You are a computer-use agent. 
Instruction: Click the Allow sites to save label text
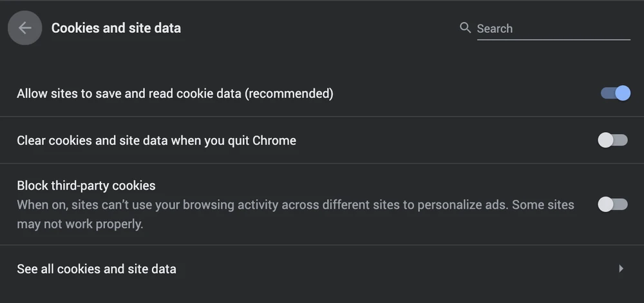click(x=129, y=93)
